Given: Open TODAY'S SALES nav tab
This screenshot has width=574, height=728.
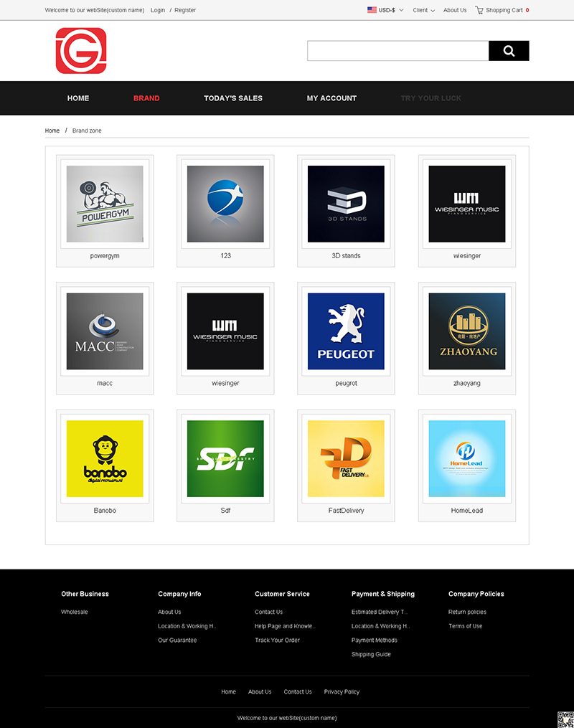Looking at the screenshot, I should pos(233,98).
